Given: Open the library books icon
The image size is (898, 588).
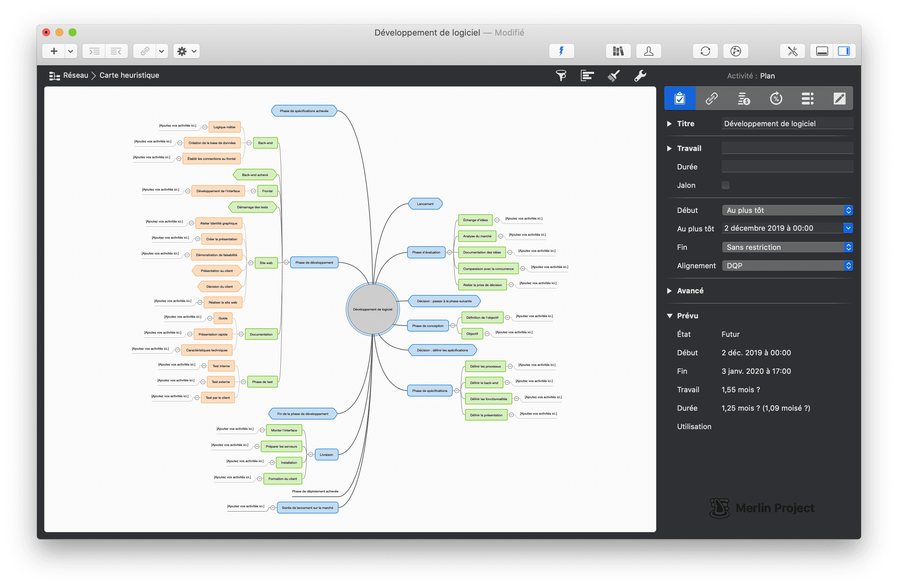Looking at the screenshot, I should coord(618,51).
